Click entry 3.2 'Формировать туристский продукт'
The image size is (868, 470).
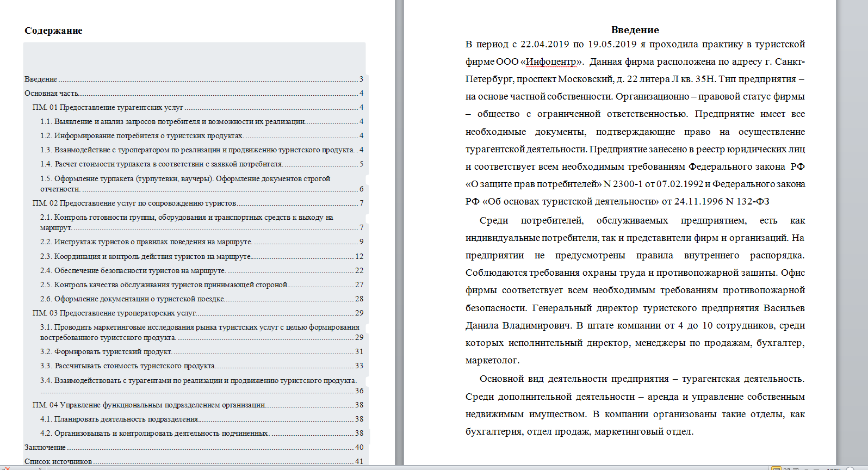202,352
